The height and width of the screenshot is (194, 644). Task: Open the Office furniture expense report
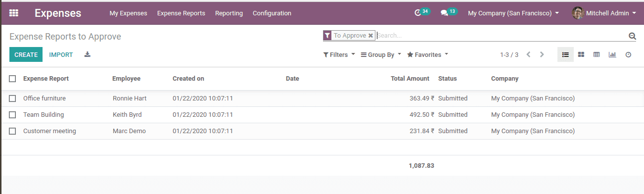45,98
